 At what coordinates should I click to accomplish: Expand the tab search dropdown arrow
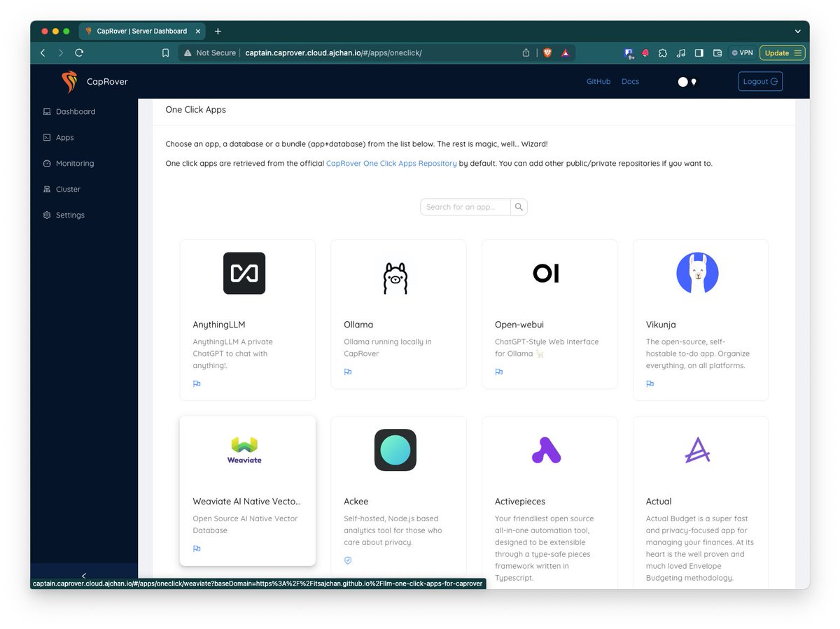(x=797, y=31)
